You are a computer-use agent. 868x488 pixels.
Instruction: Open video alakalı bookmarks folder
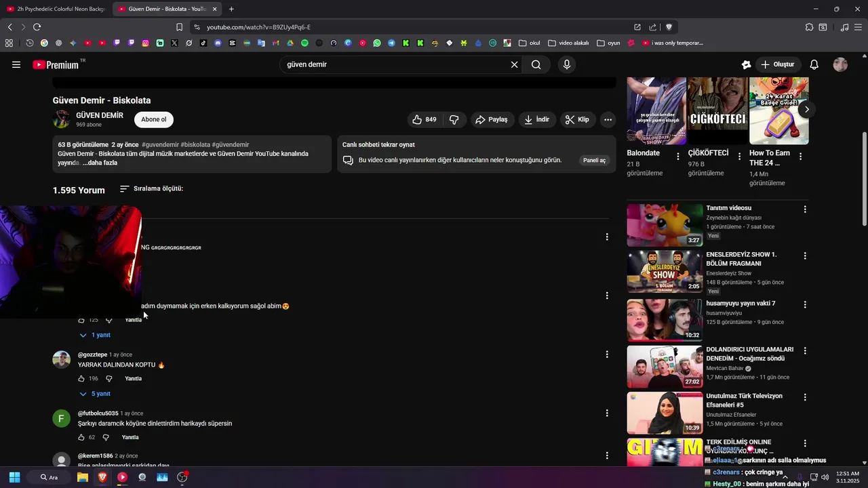tap(568, 43)
